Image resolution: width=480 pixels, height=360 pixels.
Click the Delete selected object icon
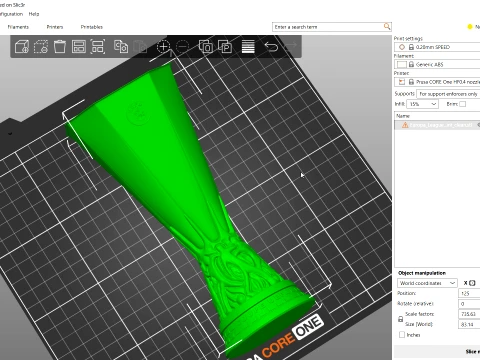(41, 47)
